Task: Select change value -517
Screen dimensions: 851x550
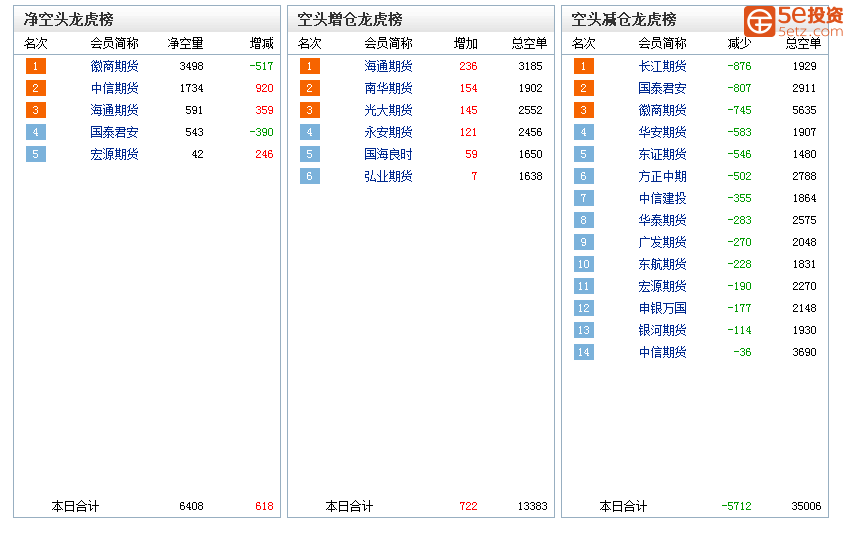Action: 262,66
